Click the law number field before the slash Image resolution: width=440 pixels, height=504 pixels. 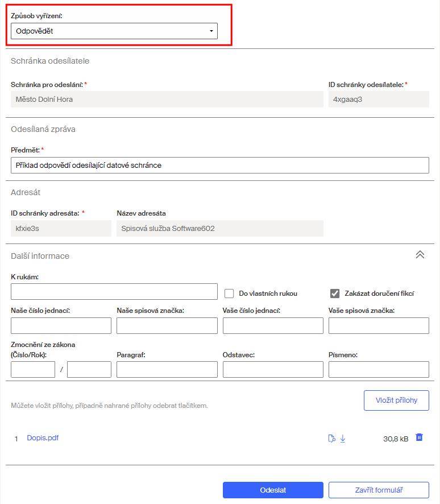point(33,369)
